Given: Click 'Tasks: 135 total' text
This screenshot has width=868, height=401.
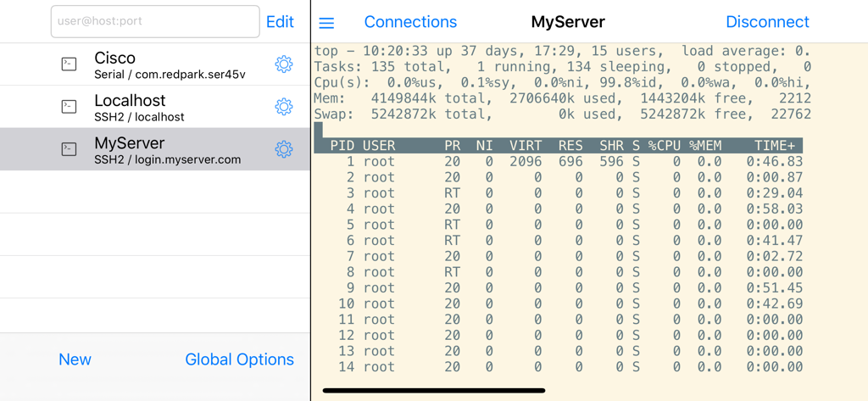Looking at the screenshot, I should [382, 67].
